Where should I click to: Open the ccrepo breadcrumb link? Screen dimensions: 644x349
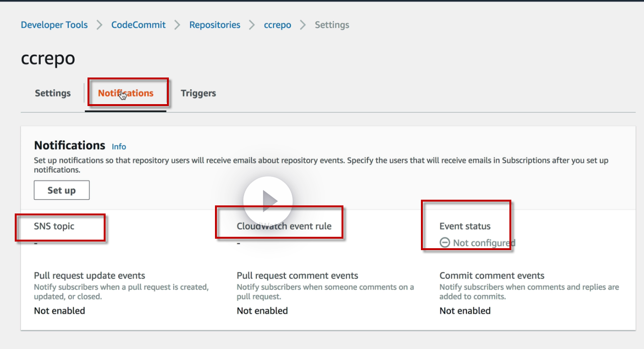277,25
